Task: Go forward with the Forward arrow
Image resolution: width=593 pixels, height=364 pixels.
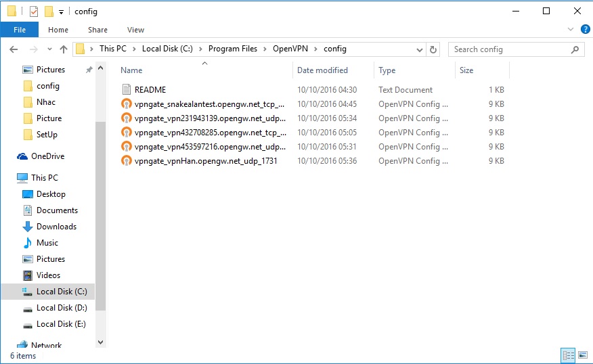Action: [34, 49]
